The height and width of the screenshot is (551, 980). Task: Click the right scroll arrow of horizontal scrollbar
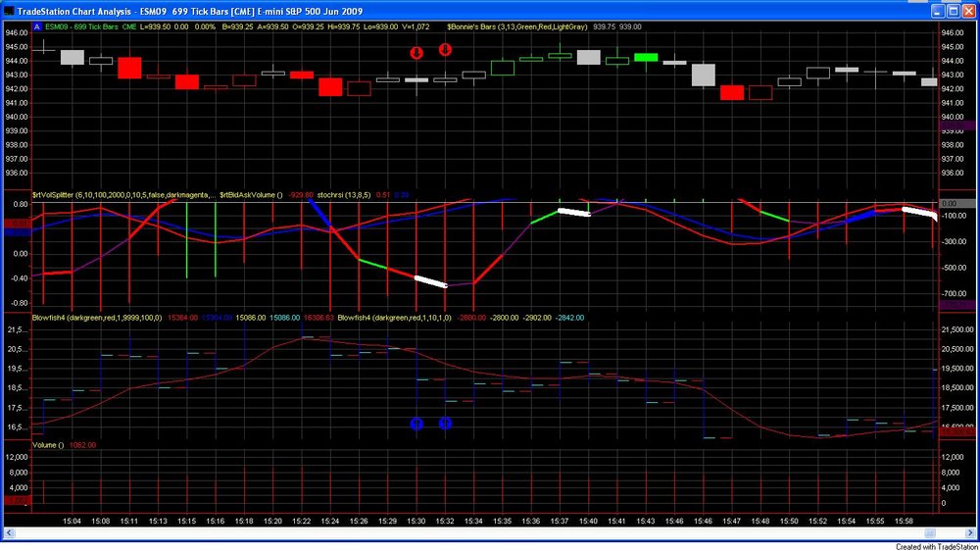tap(970, 533)
